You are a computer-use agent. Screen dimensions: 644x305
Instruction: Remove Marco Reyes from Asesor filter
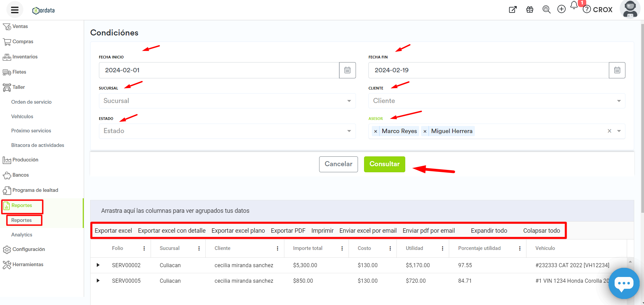376,131
